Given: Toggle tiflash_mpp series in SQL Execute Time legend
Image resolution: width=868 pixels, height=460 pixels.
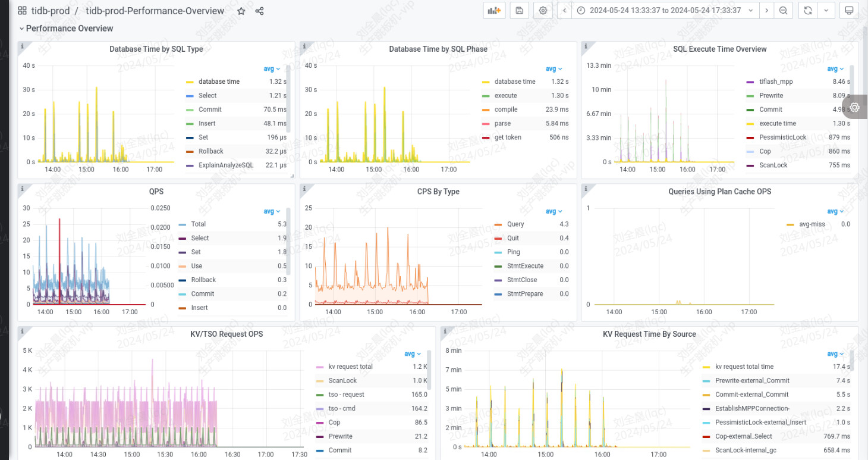Looking at the screenshot, I should 776,82.
